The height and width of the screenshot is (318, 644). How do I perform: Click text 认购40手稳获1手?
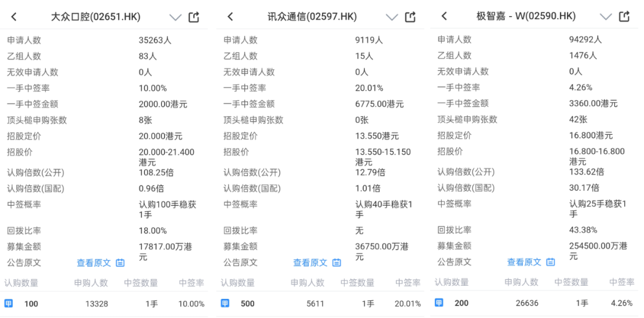(x=383, y=209)
